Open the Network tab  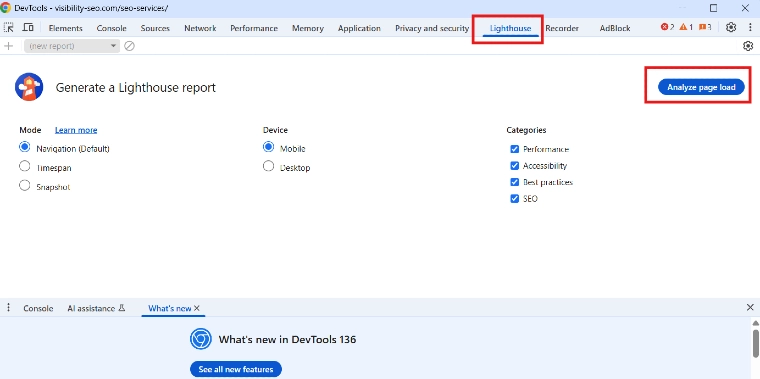(200, 28)
